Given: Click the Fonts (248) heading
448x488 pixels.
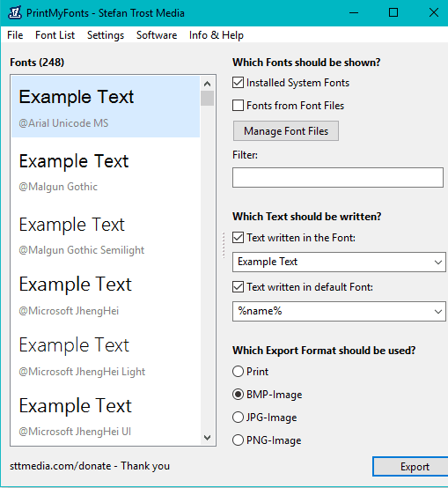Looking at the screenshot, I should pos(37,63).
